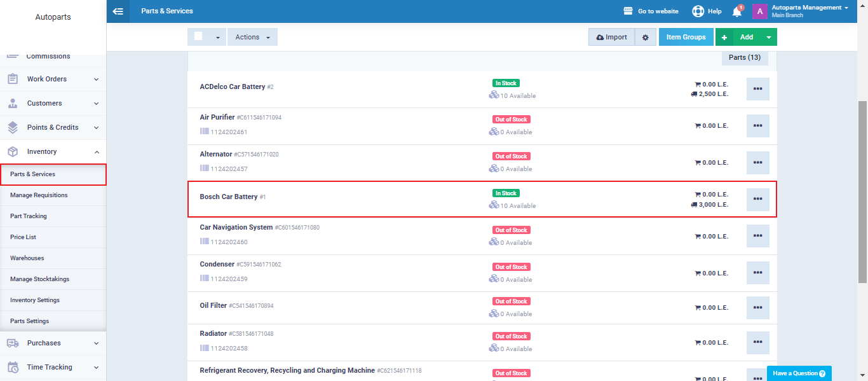Click the Inventory box icon

[13, 151]
